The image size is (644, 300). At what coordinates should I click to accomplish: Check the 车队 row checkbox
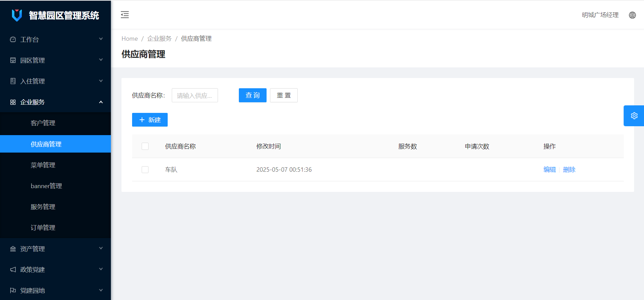pos(145,170)
